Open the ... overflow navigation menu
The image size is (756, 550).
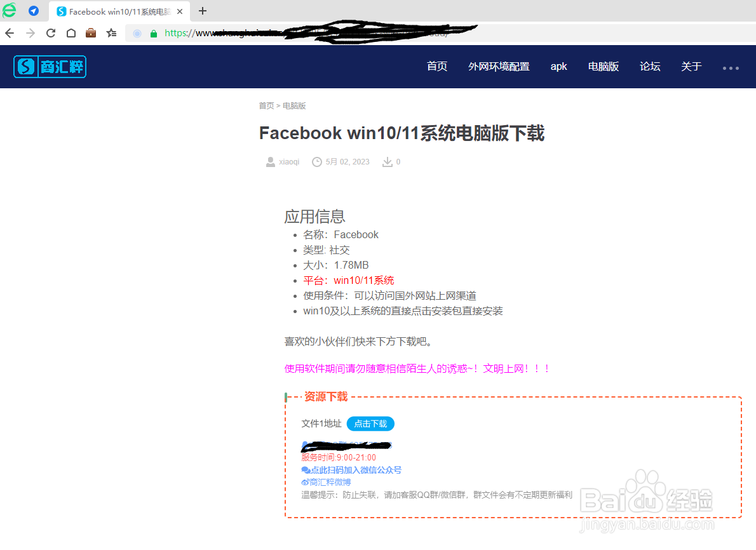point(731,67)
